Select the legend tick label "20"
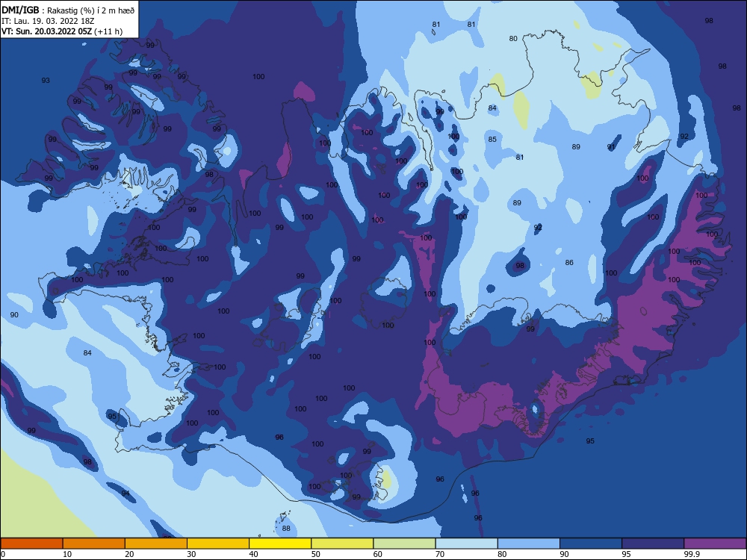The image size is (747, 560). point(129,554)
